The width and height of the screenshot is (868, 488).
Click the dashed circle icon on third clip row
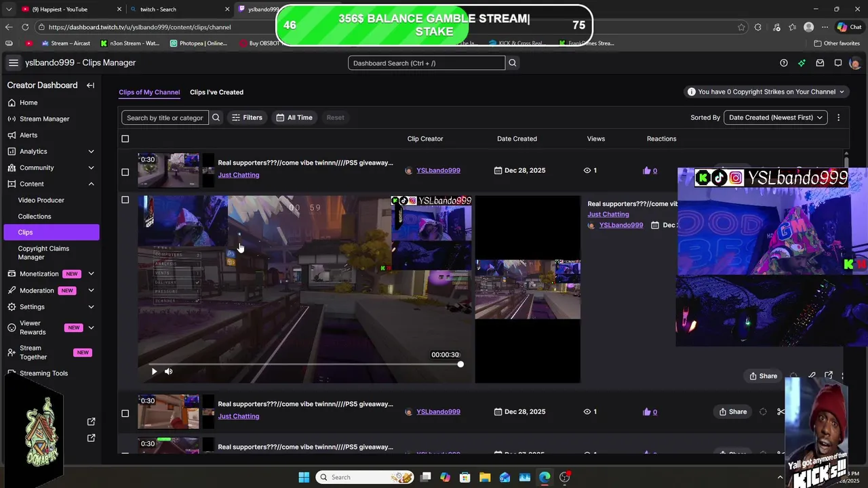[763, 411]
